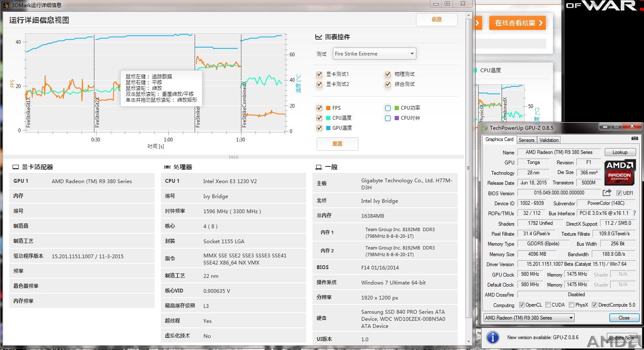The height and width of the screenshot is (350, 644).
Task: Click the blue information icon in update notice
Action: click(x=493, y=337)
